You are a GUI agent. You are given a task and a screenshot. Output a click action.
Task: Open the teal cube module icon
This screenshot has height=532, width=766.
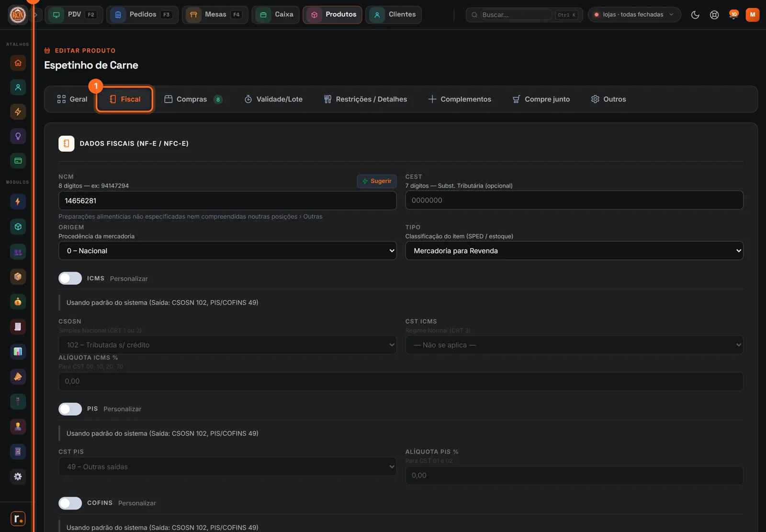[18, 227]
